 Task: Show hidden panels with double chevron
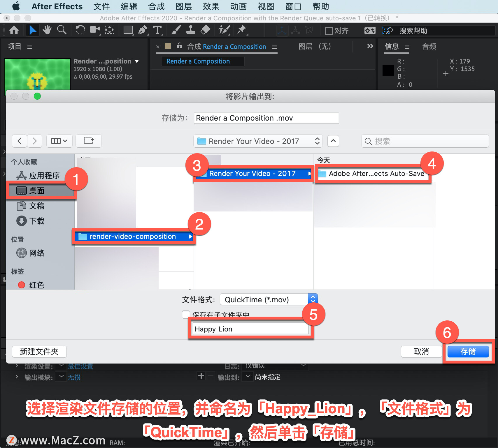[370, 46]
